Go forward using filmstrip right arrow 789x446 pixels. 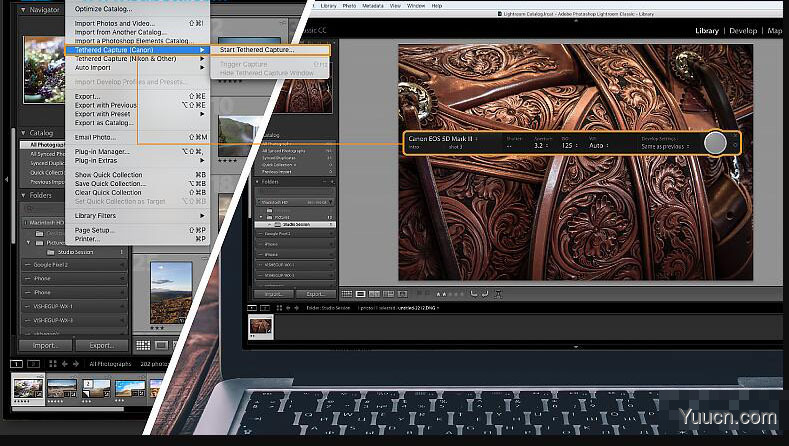coord(76,364)
